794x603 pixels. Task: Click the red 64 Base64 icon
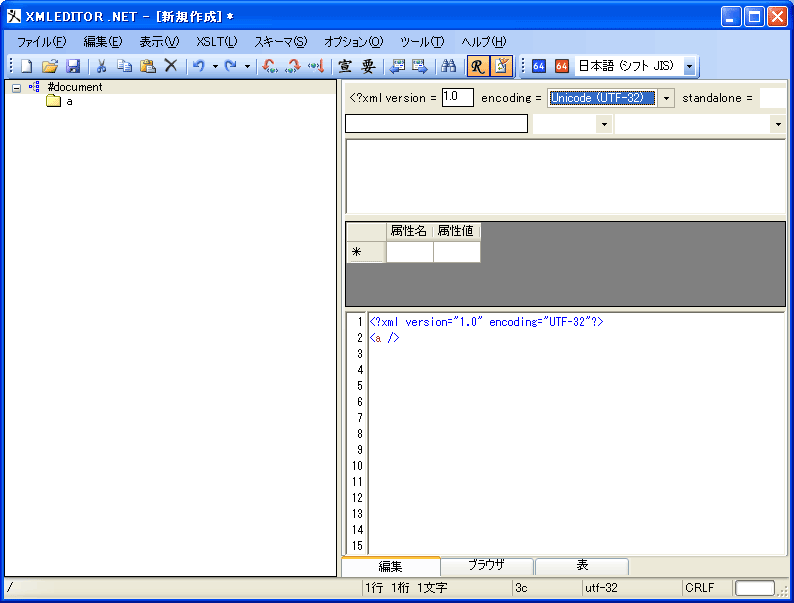[x=562, y=66]
